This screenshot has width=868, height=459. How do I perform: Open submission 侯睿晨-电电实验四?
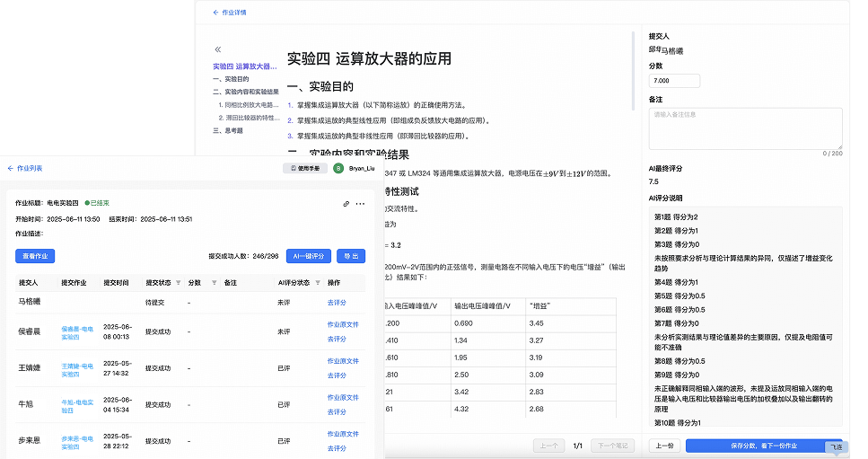(x=77, y=332)
